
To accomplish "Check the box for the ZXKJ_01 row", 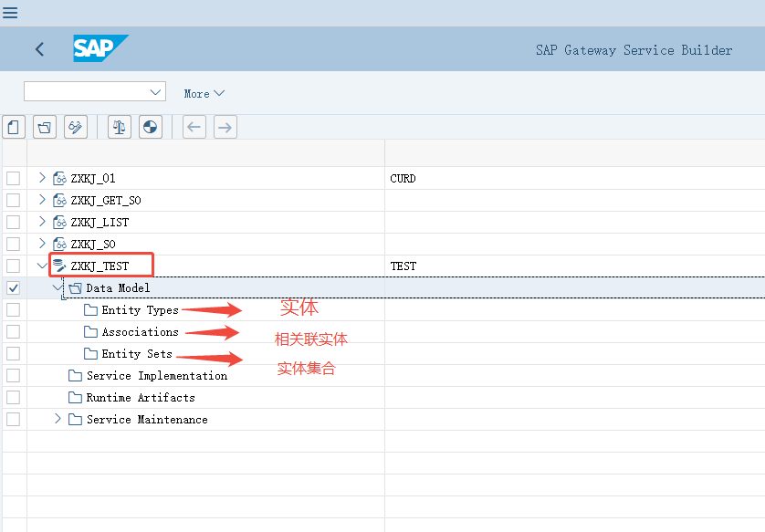I will (13, 179).
